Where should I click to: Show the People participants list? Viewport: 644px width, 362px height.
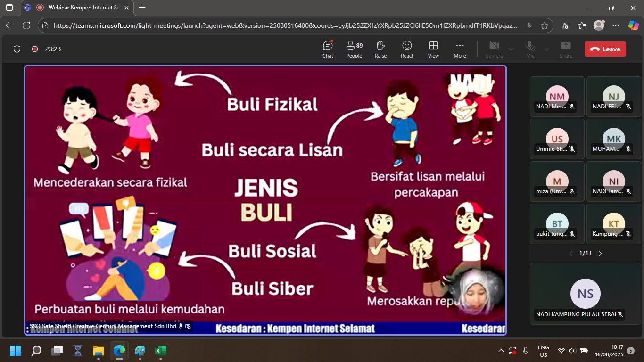point(354,49)
